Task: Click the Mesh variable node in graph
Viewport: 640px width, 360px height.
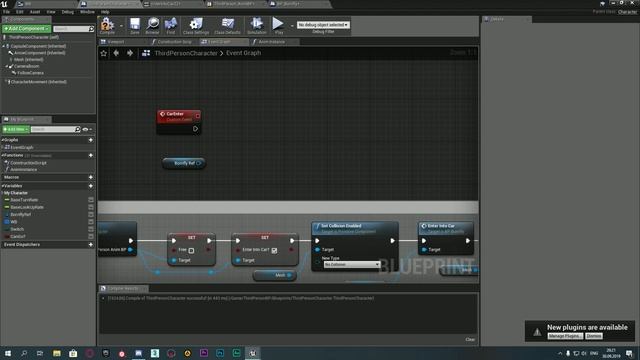Action: 275,275
